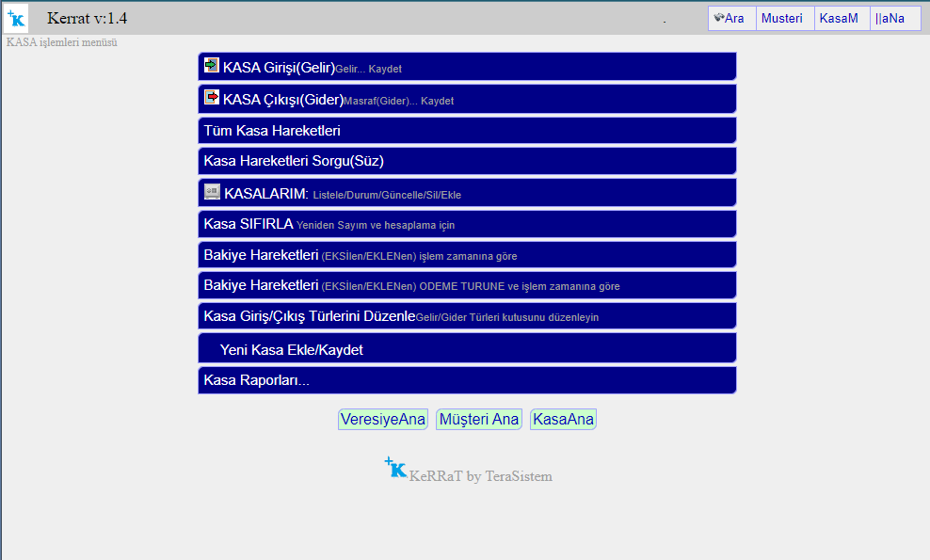The image size is (930, 560).
Task: Open the Musteri menu in top bar
Action: 781,18
